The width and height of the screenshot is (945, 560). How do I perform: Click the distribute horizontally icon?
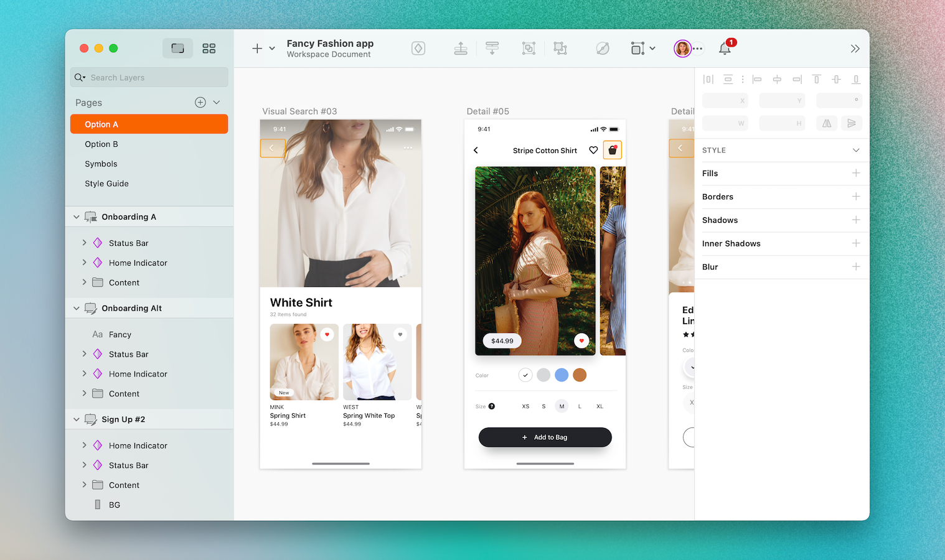point(708,79)
